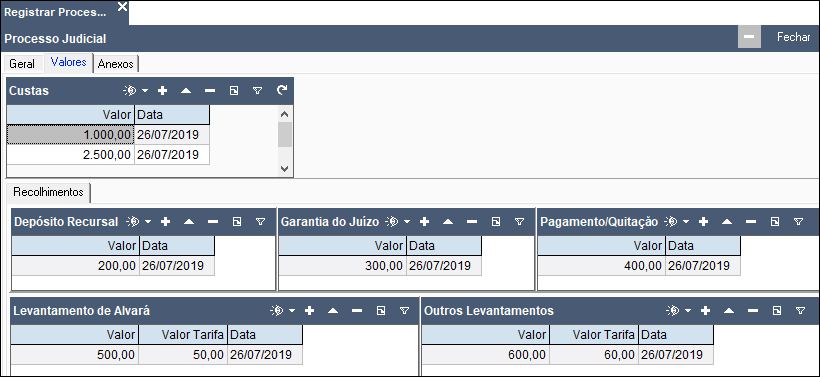Screen dimensions: 820x377
Task: Open Depósito Recursal actions dropdown
Action: pos(148,222)
